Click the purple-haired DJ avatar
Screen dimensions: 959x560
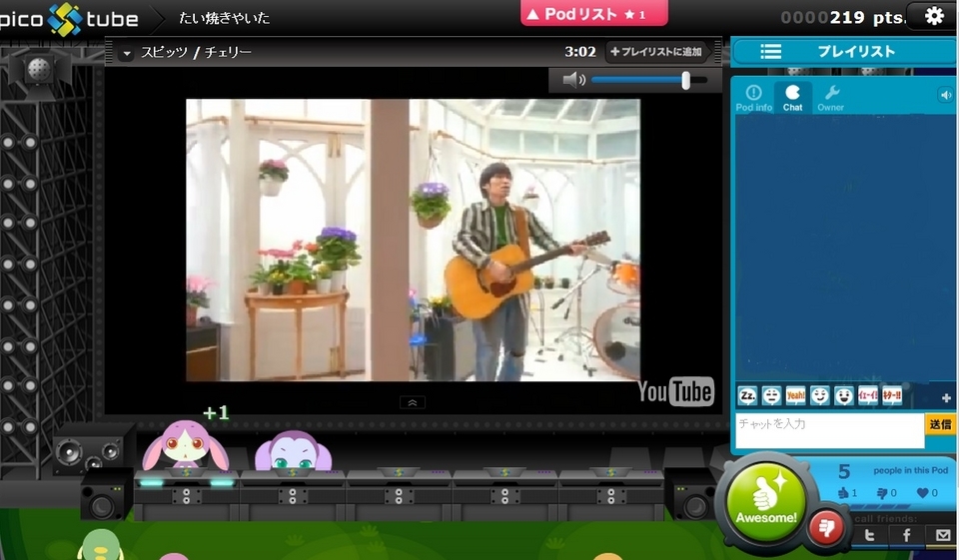294,451
